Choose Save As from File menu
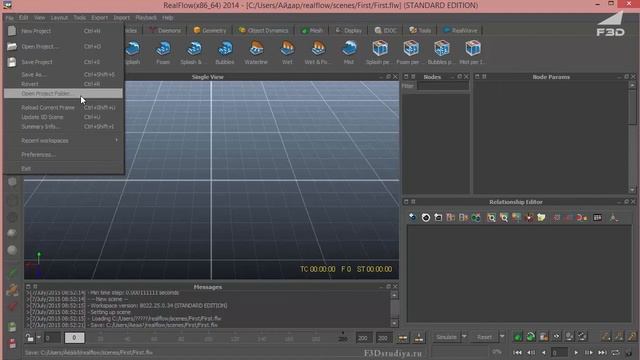This screenshot has height=360, width=640. tap(63, 75)
